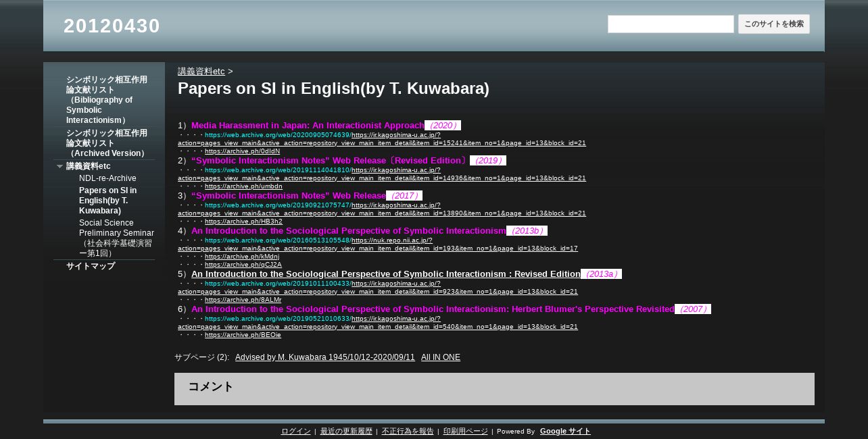
Task: Open 最近の更新履歴 footer link
Action: pyautogui.click(x=346, y=432)
